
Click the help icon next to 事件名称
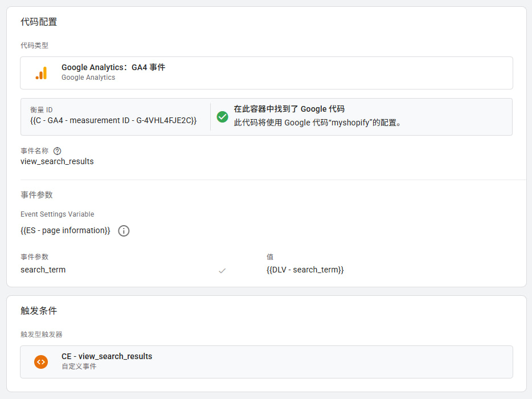click(57, 151)
